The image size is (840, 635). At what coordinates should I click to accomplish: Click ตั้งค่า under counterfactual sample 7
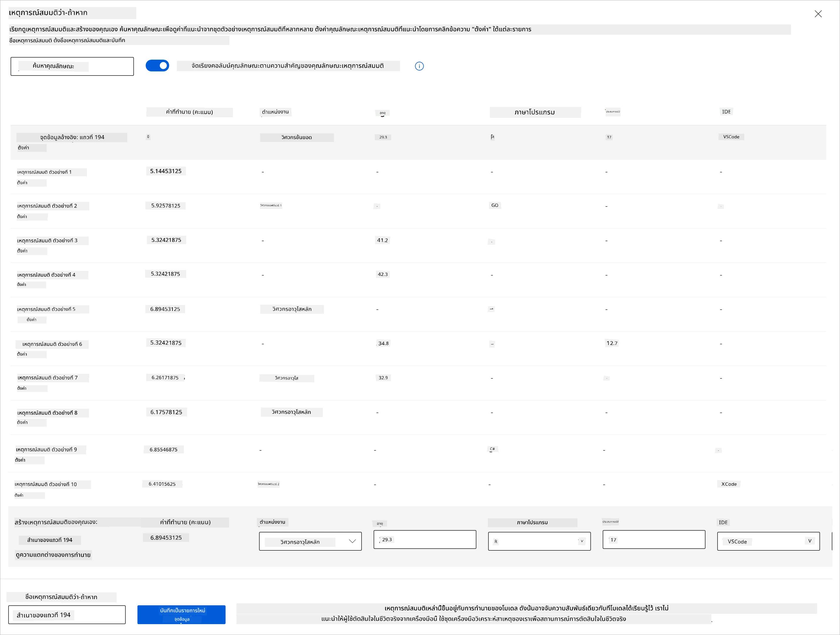(22, 388)
